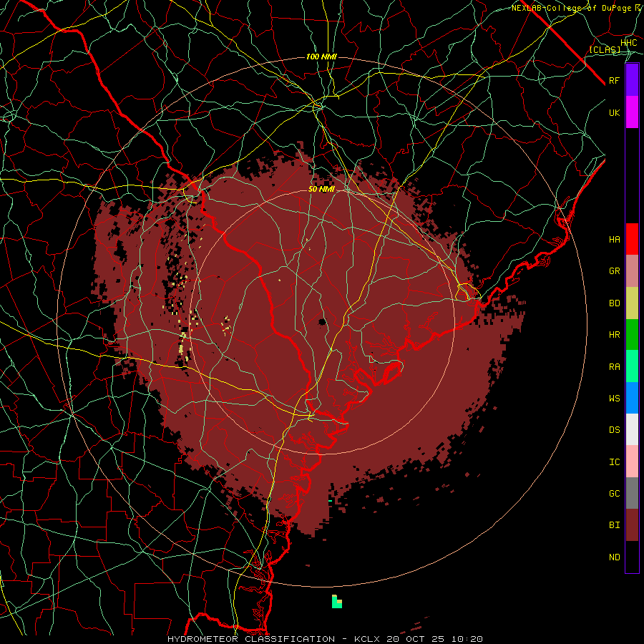Click the "KCLX" radar site identifier
This screenshot has height=644, width=644.
367,639
